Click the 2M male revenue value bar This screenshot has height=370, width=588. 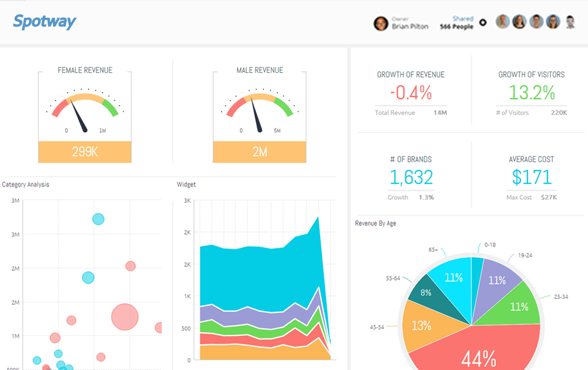coord(260,152)
